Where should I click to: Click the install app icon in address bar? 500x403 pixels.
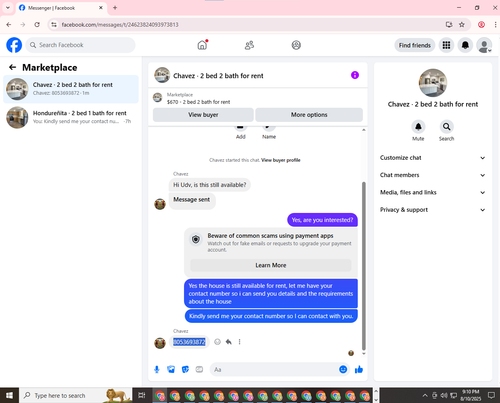pos(449,25)
